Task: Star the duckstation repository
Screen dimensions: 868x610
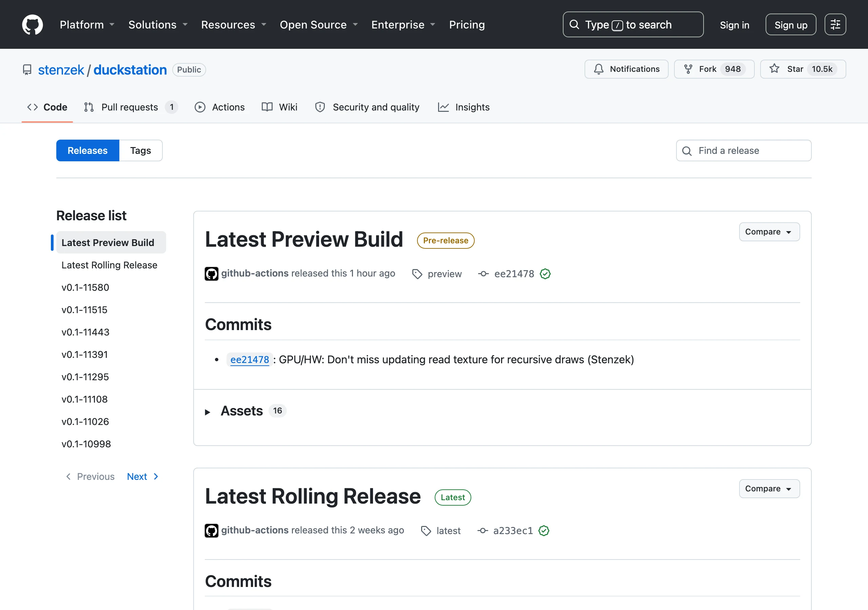Action: click(x=803, y=69)
